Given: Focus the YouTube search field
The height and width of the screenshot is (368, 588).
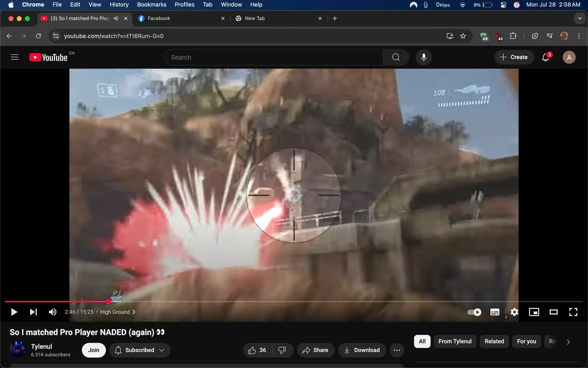Looking at the screenshot, I should coord(274,57).
